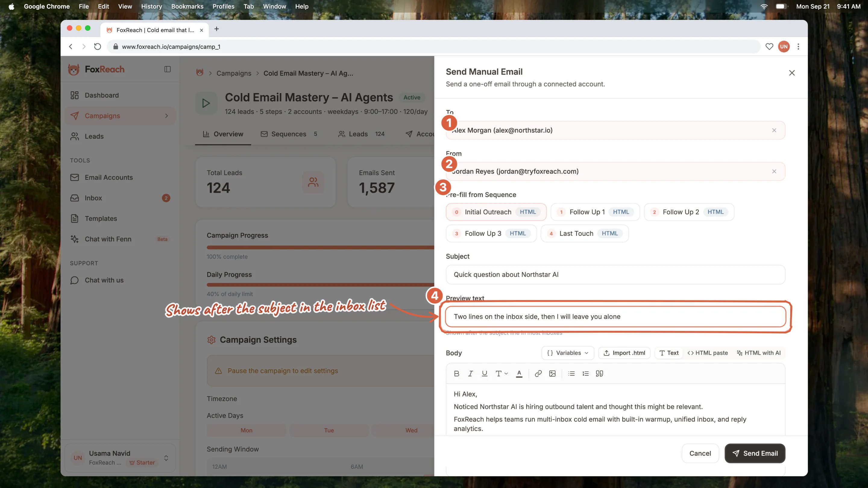Switch to the Sequences tab
The height and width of the screenshot is (488, 868).
pyautogui.click(x=289, y=134)
